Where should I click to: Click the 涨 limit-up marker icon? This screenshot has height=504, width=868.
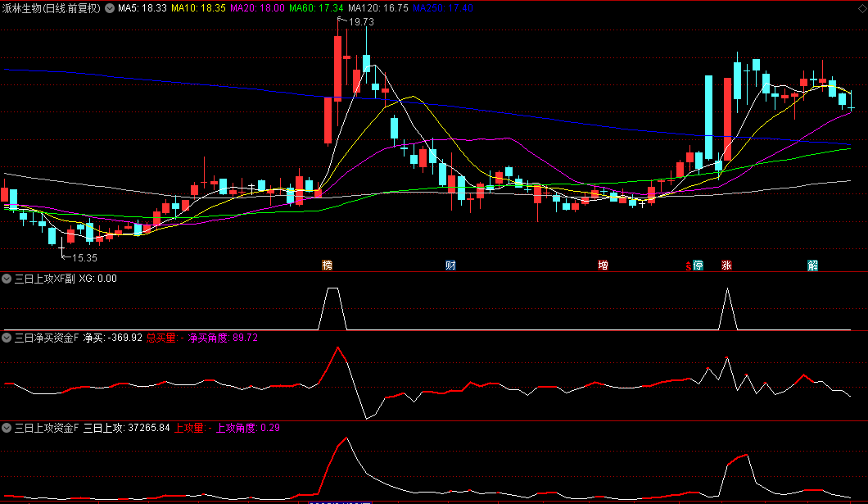click(726, 266)
